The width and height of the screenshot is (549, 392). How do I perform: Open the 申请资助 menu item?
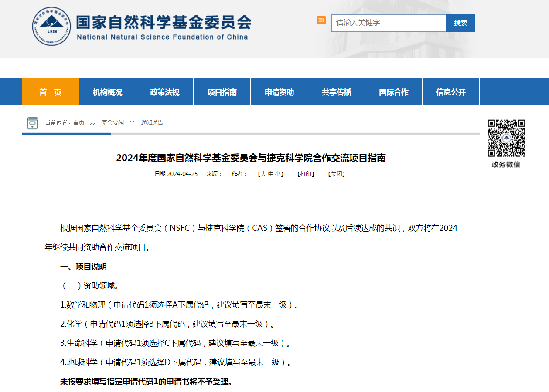click(x=279, y=92)
